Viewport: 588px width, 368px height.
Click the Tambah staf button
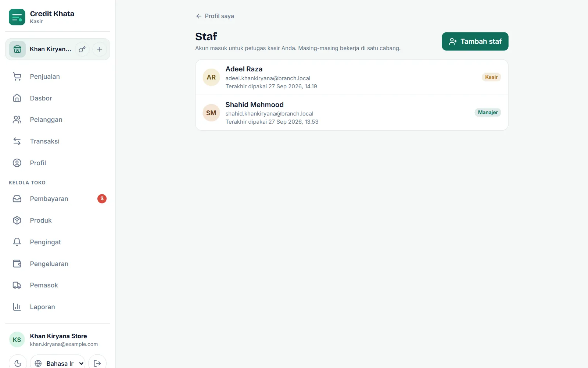point(475,41)
